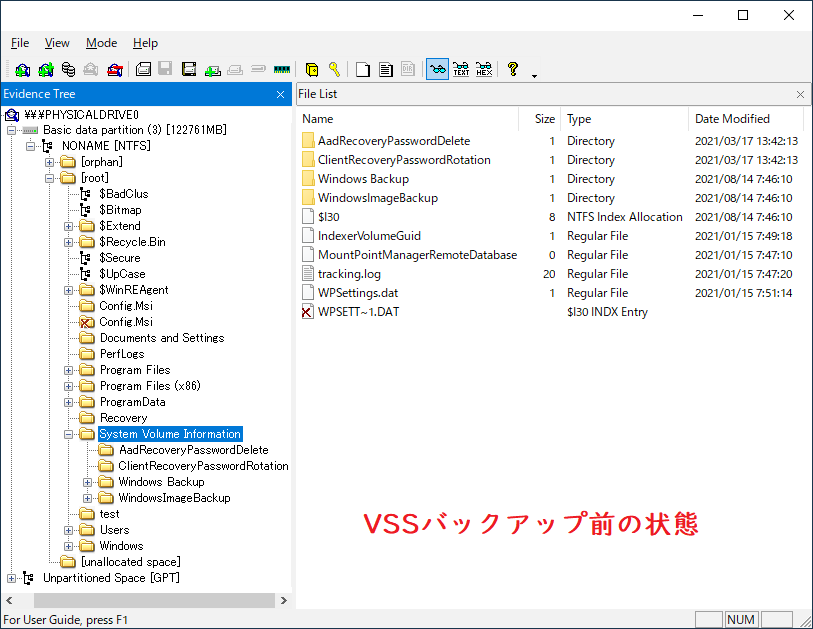Click Add All Attached Devices icon

click(x=46, y=69)
